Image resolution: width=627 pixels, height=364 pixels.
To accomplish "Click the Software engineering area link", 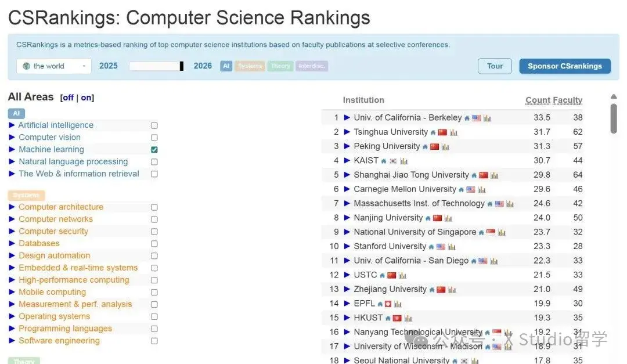I will pyautogui.click(x=59, y=341).
